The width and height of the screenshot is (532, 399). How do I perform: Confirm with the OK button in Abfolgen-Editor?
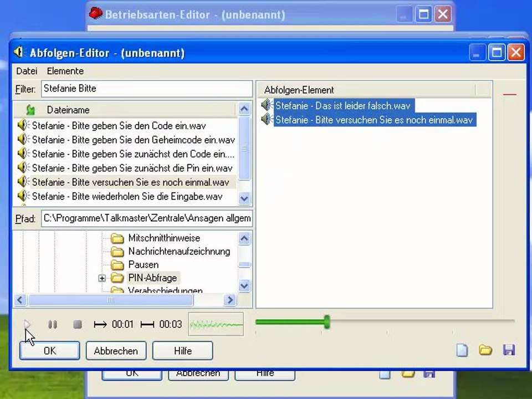tap(49, 350)
